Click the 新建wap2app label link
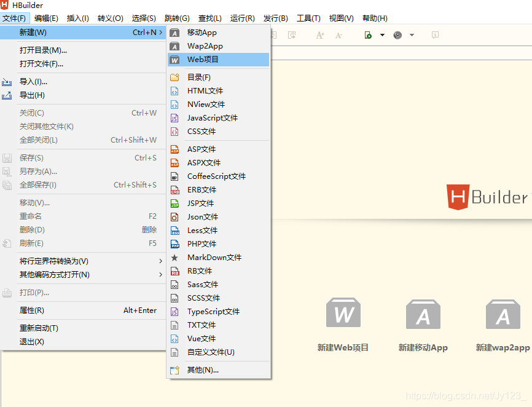532x407 pixels. 503,347
